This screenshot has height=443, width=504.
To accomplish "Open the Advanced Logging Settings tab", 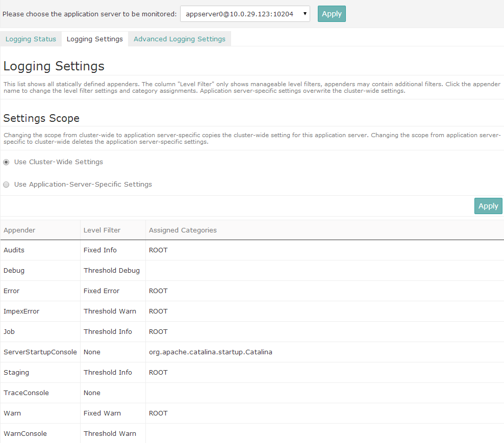I will tap(180, 38).
